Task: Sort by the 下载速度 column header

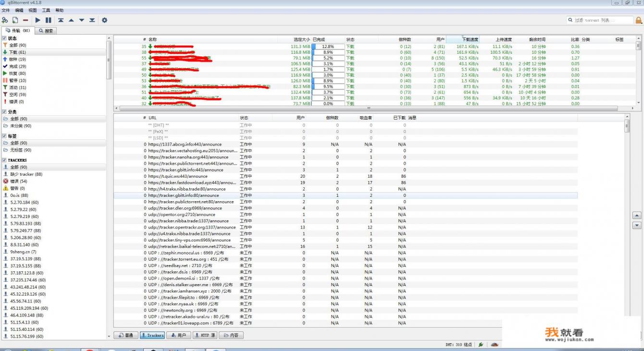Action: tap(470, 39)
